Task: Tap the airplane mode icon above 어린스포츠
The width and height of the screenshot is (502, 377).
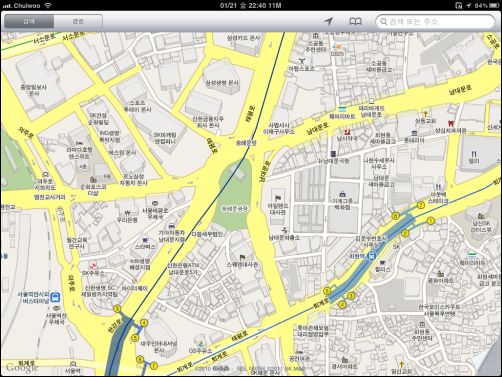Action: [x=302, y=61]
